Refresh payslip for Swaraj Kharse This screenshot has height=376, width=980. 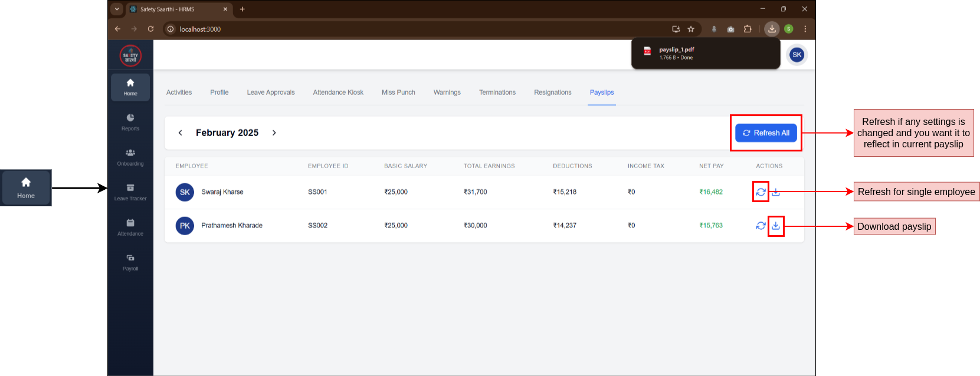pyautogui.click(x=761, y=192)
